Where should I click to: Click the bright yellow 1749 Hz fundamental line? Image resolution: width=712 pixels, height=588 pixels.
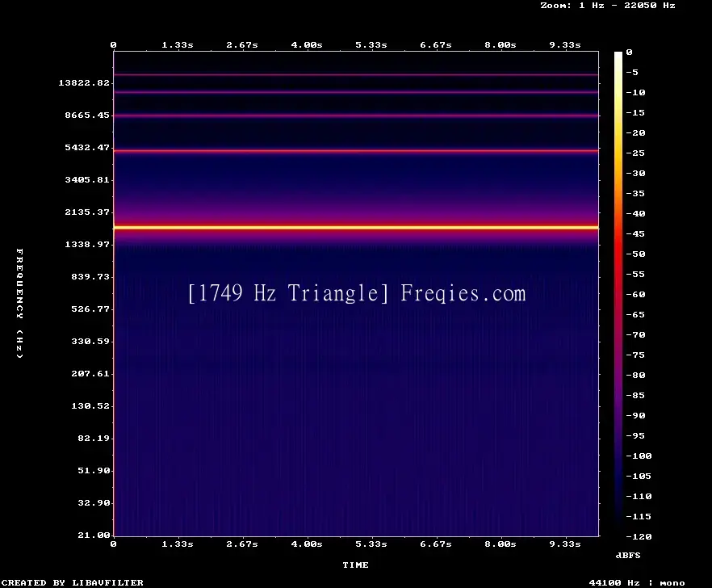point(356,227)
